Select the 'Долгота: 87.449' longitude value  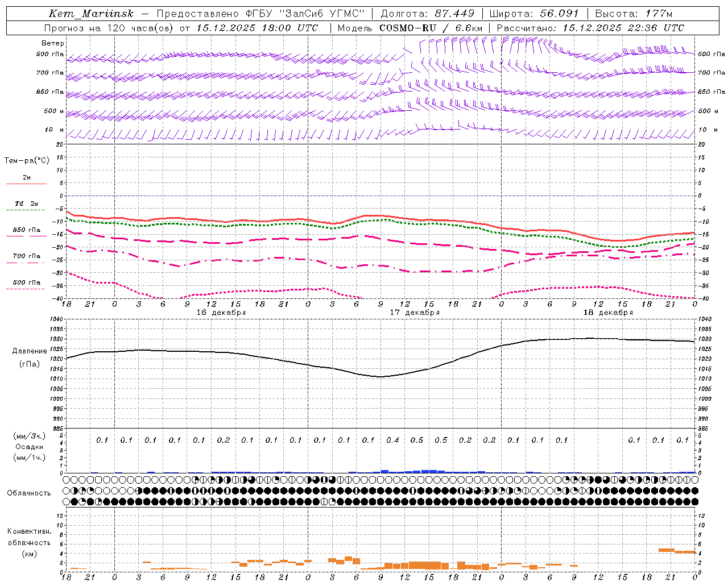[x=428, y=14]
